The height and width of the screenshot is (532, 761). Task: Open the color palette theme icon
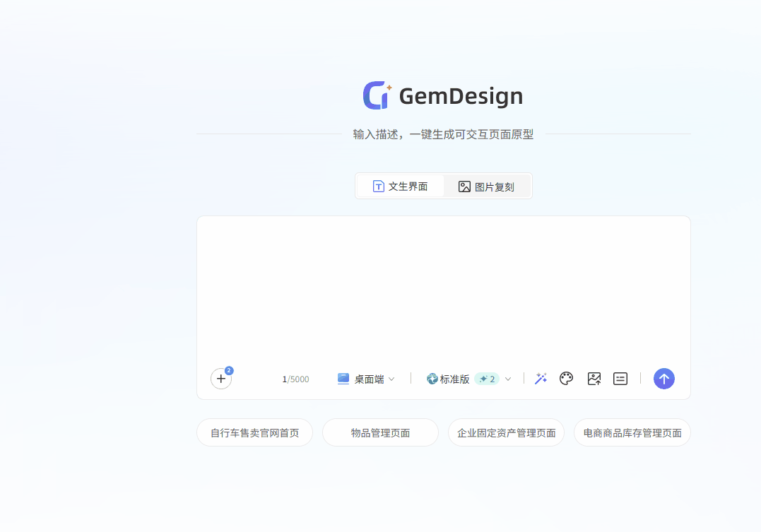click(x=566, y=379)
